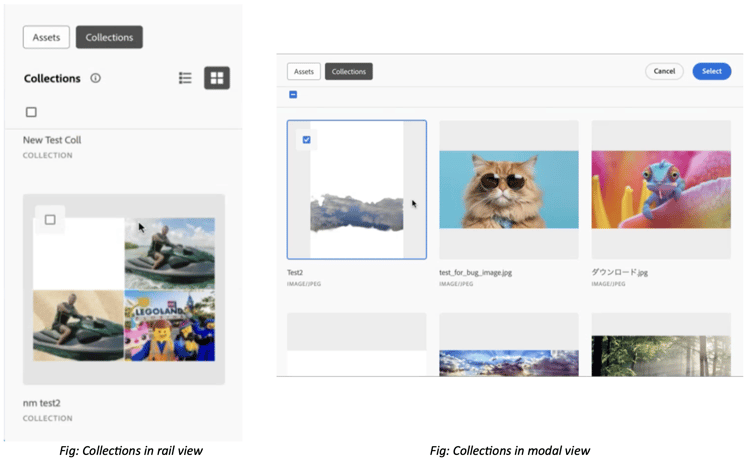Switch rail view to grid layout
The image size is (750, 462).
point(217,78)
